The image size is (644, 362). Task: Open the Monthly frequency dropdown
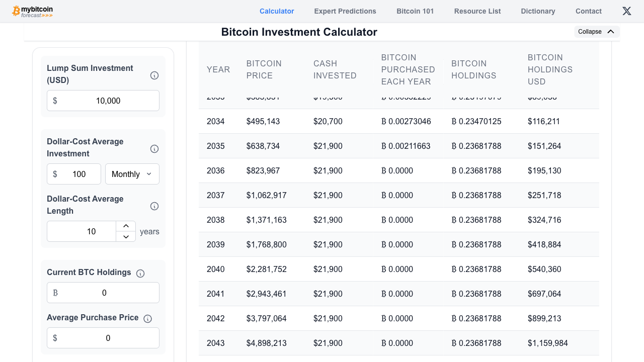click(x=132, y=174)
